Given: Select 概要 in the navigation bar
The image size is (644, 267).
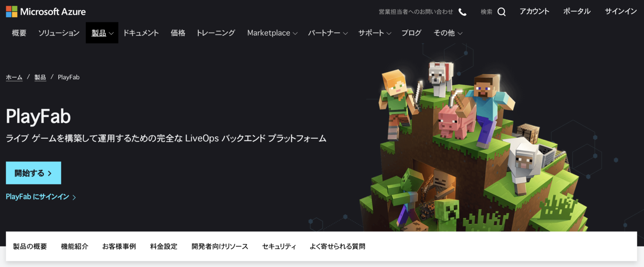Looking at the screenshot, I should click(19, 33).
